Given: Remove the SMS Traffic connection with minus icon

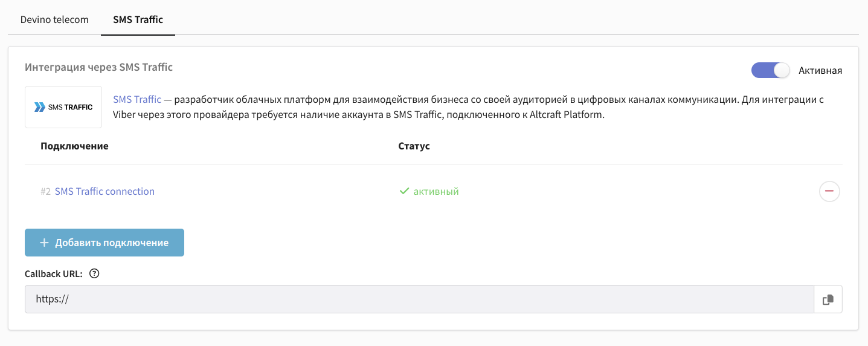Looking at the screenshot, I should [x=829, y=191].
